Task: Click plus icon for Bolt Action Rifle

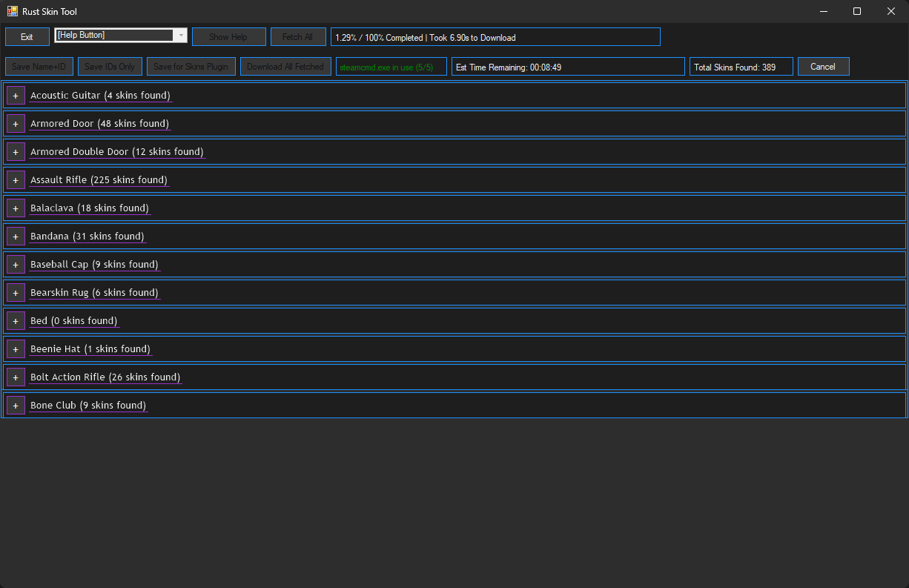Action: point(16,377)
